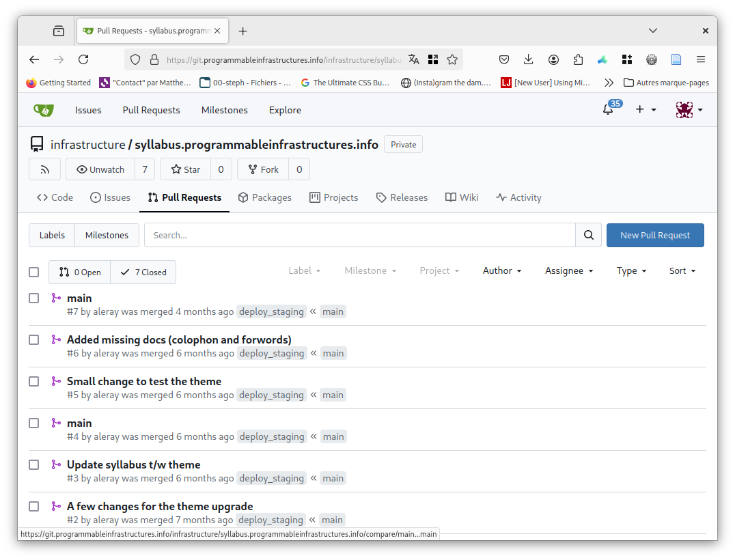Select checkbox for "Small change to test the theme"
Viewport: 735px width, 560px height.
pyautogui.click(x=34, y=381)
